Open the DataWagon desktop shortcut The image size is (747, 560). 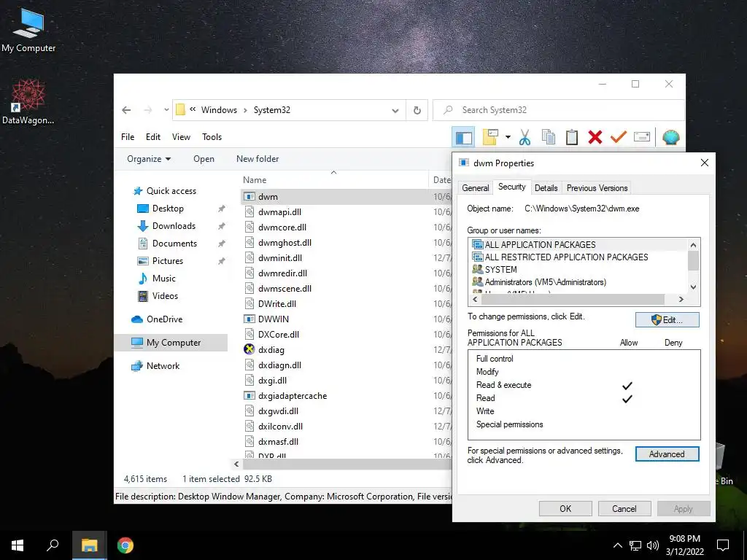[28, 101]
